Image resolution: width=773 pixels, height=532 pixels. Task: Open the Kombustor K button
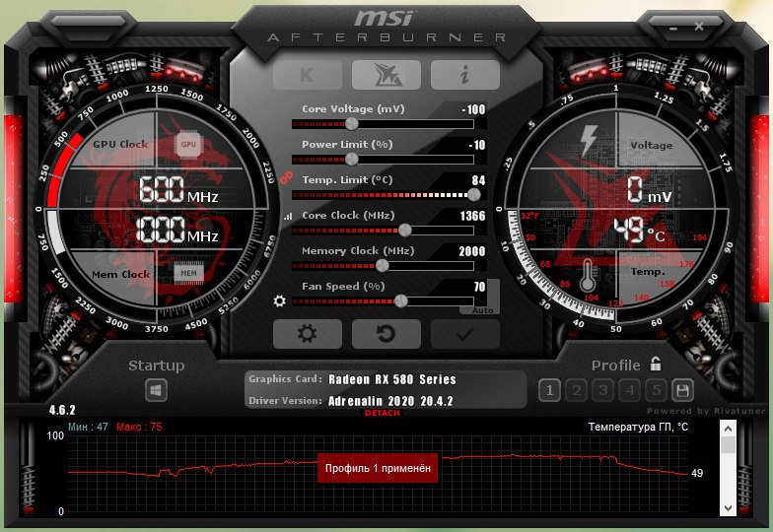(308, 75)
